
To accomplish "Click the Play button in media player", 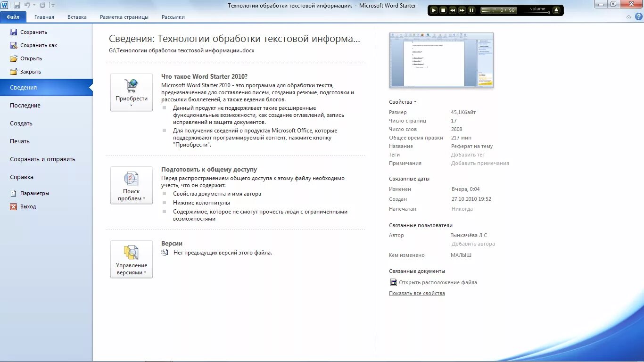I will 434,10.
